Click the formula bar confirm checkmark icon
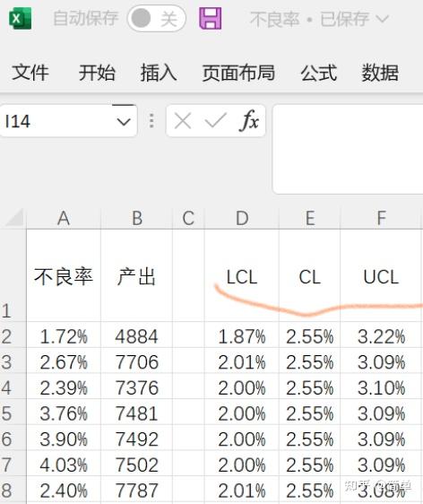423x504 pixels. [x=215, y=120]
